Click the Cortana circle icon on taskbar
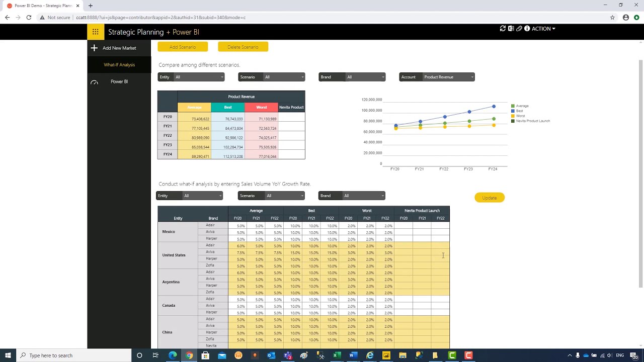644x362 pixels. pyautogui.click(x=139, y=355)
